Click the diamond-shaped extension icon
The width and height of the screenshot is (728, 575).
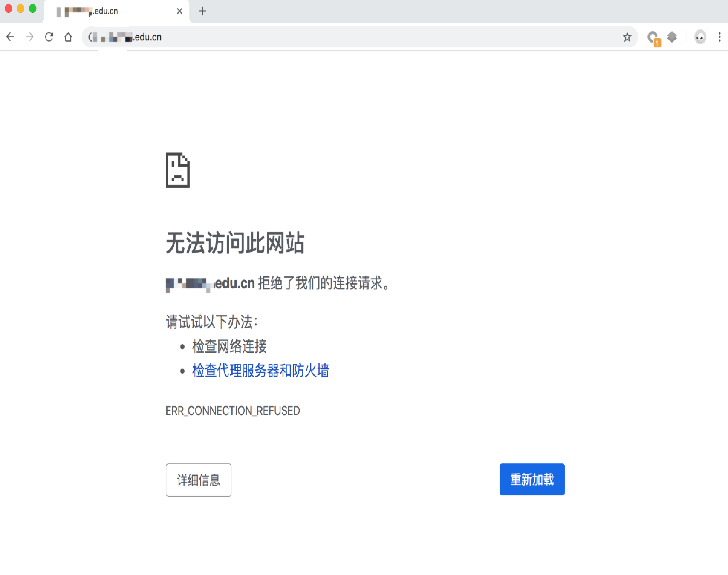[x=672, y=37]
